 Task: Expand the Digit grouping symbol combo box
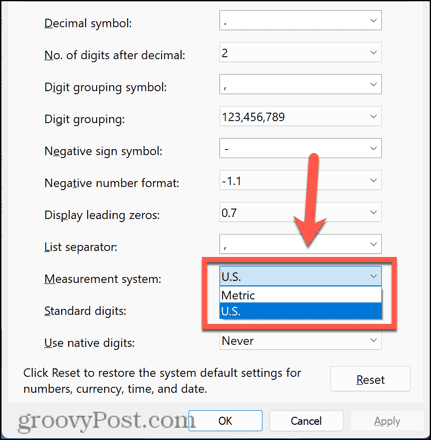300,84
